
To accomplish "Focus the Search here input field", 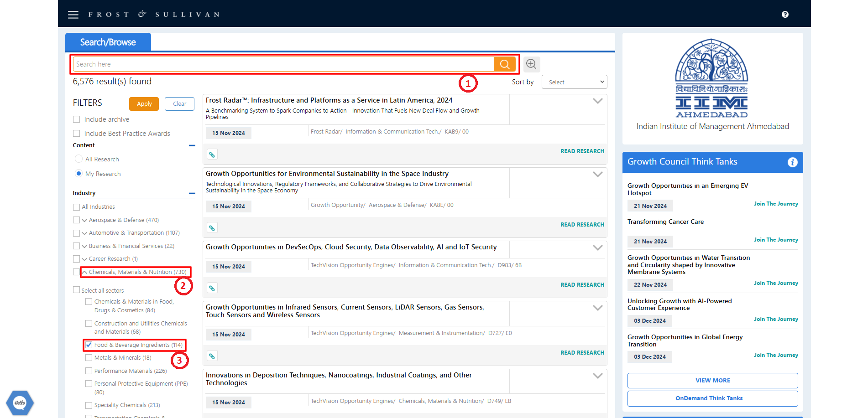I will pos(283,64).
